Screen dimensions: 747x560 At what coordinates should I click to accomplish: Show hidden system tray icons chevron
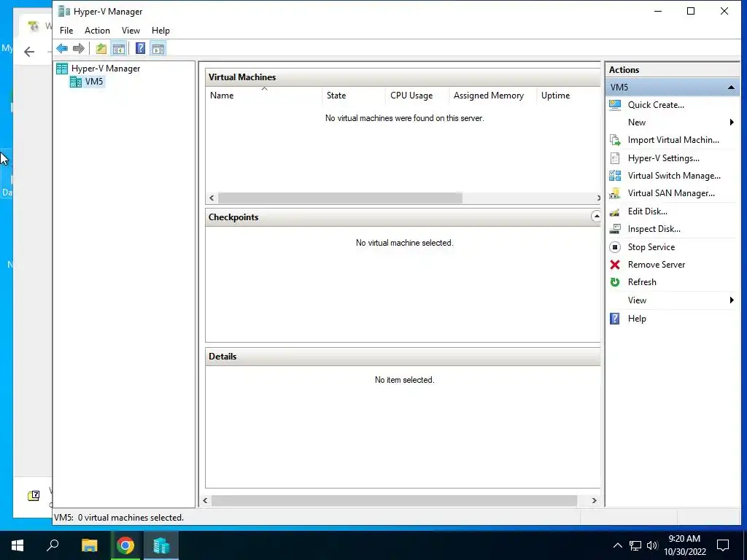[617, 545]
